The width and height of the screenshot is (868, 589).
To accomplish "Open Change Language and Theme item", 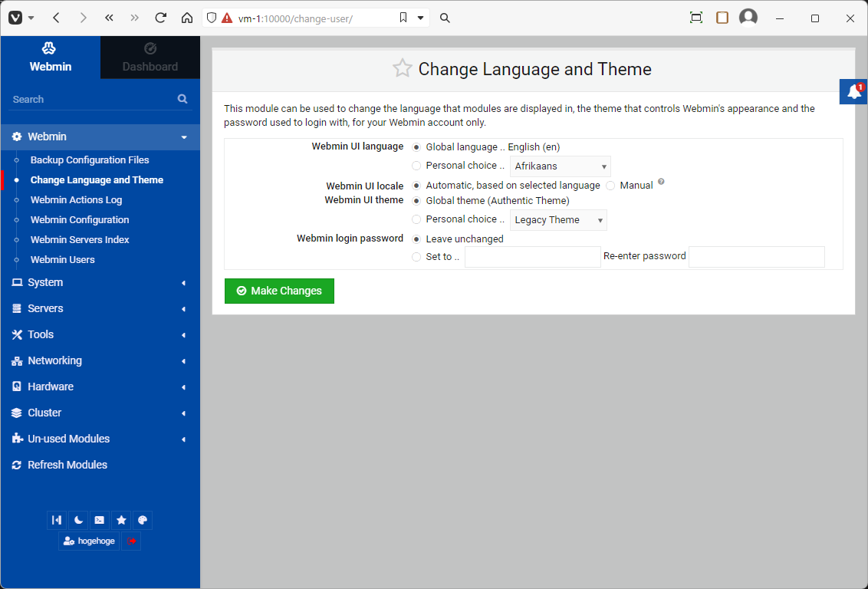I will [97, 180].
